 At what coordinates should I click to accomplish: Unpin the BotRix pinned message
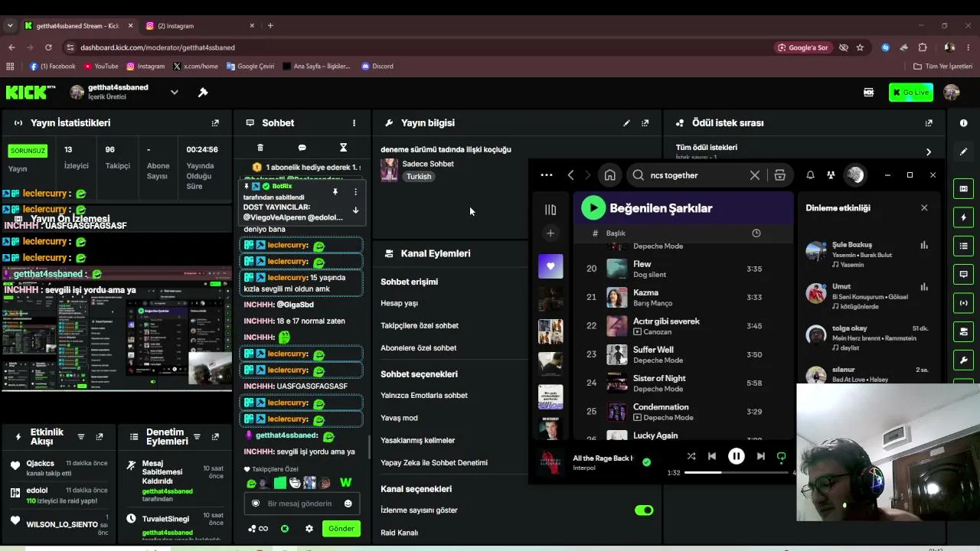pos(335,191)
